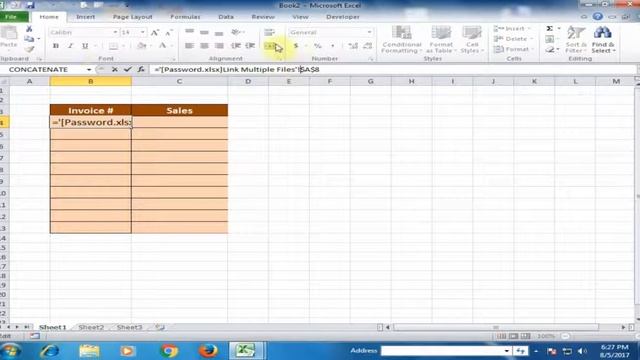Viewport: 640px width, 360px height.
Task: Click the Borders icon in Font group
Action: 113,46
